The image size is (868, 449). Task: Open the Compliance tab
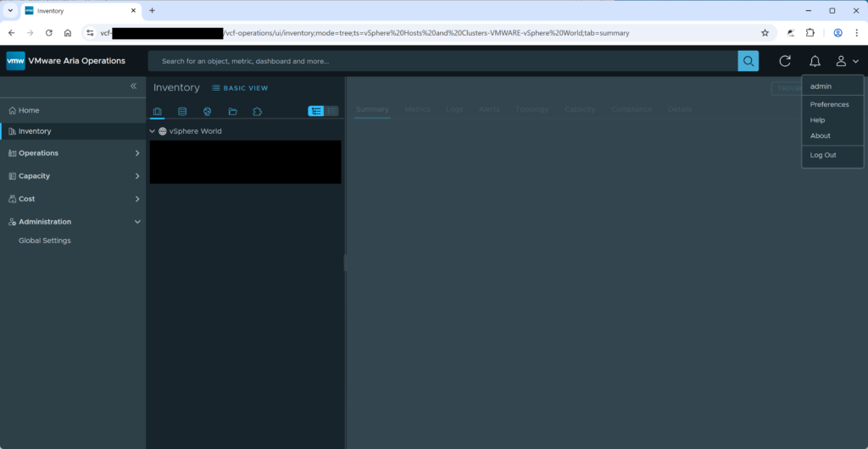click(631, 109)
